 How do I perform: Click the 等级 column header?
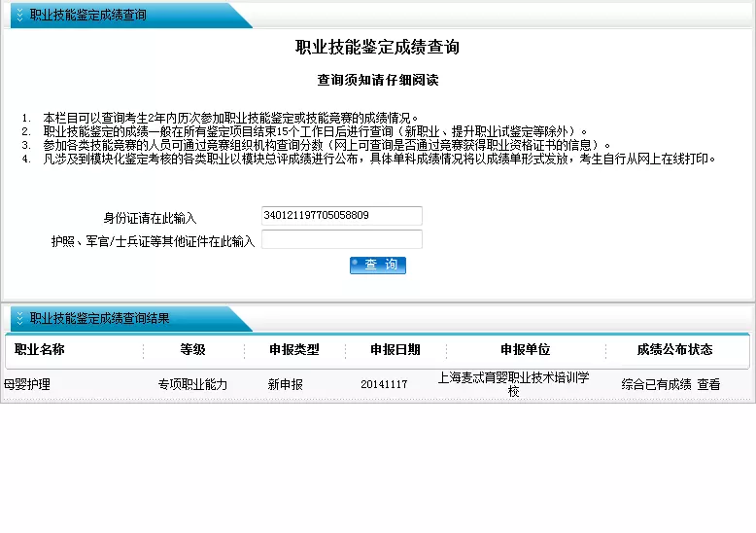pos(192,349)
